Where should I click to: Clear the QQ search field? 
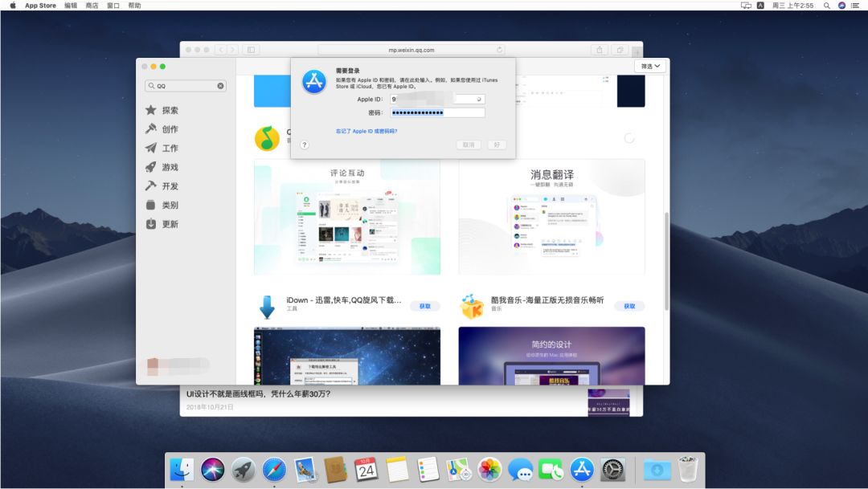pos(220,86)
